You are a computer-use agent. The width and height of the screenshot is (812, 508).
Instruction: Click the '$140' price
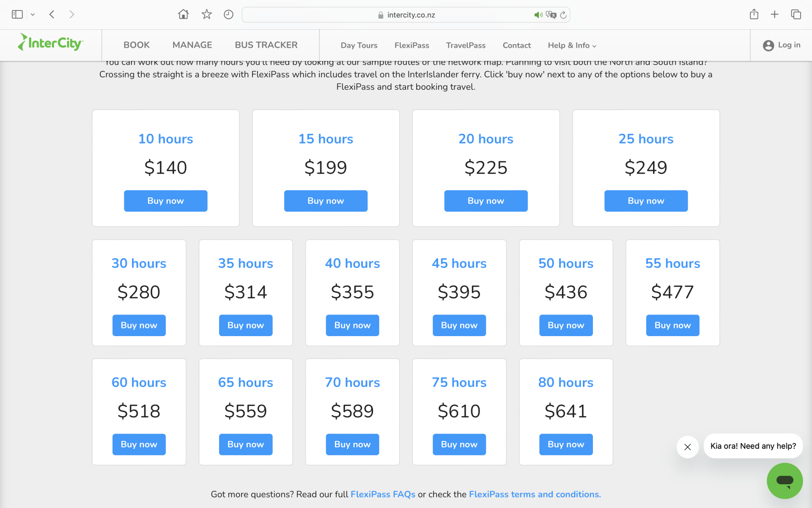166,168
